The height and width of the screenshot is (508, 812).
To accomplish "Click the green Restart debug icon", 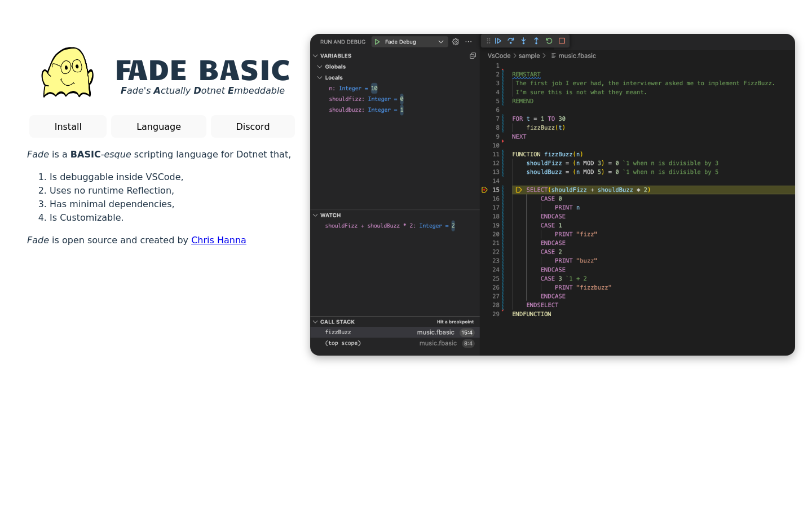I will pos(549,41).
